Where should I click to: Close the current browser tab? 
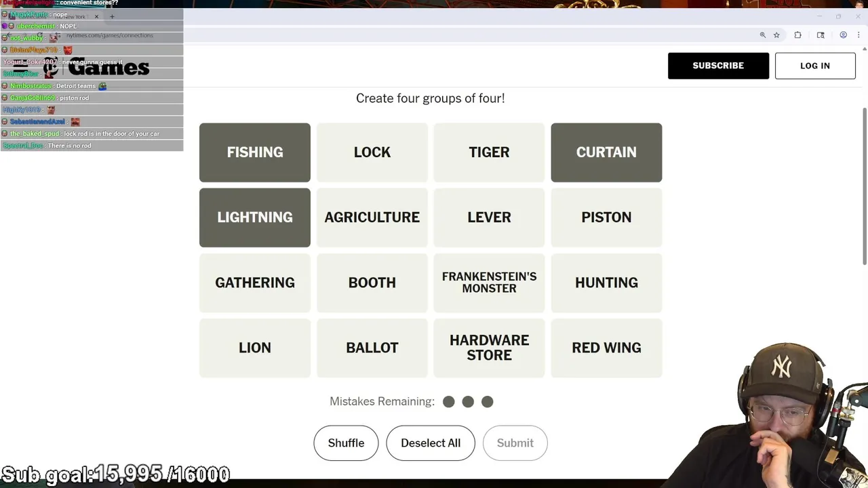tap(96, 16)
